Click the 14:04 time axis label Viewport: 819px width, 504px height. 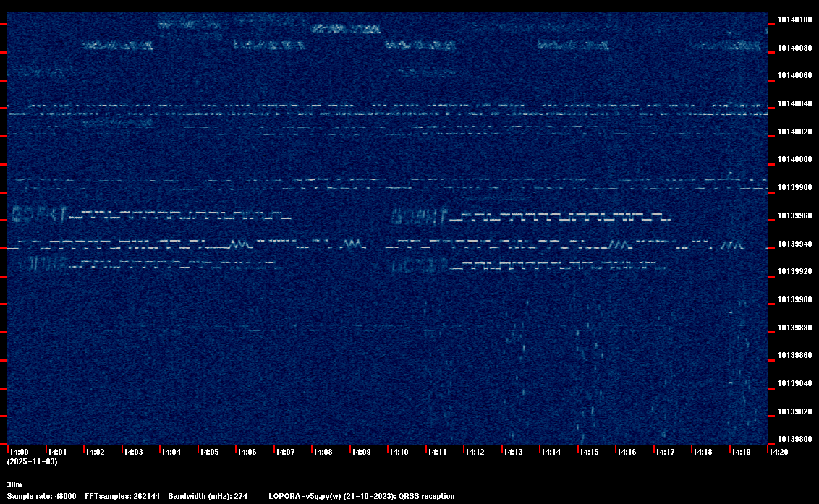(x=171, y=452)
